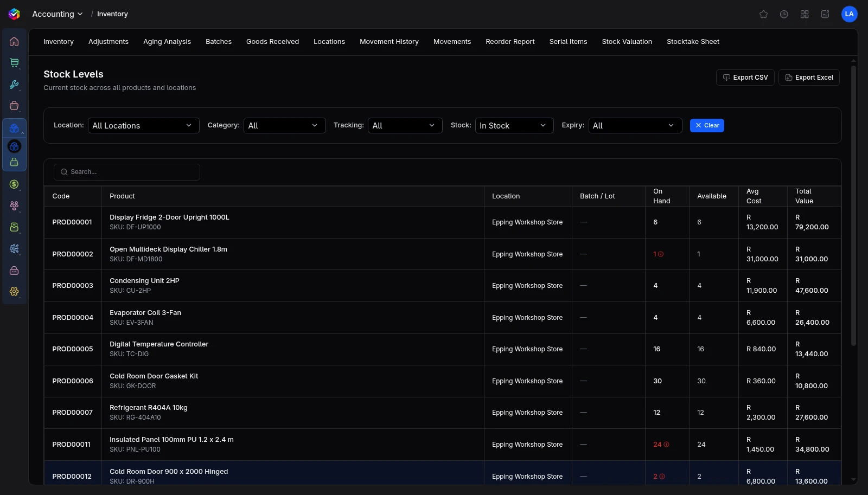Switch to the Aging Analysis tab
Screen dimensions: 868x495
pos(167,42)
